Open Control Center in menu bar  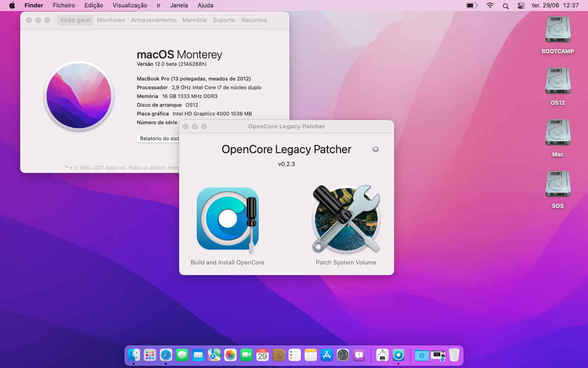click(521, 6)
